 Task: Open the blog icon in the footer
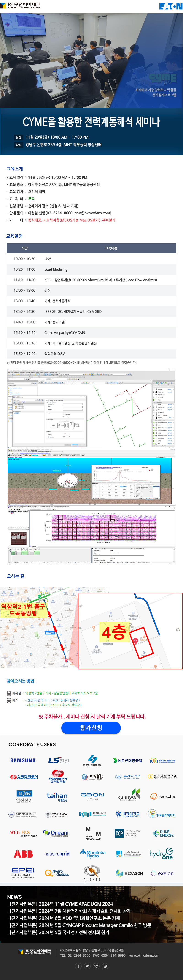(x=96, y=966)
